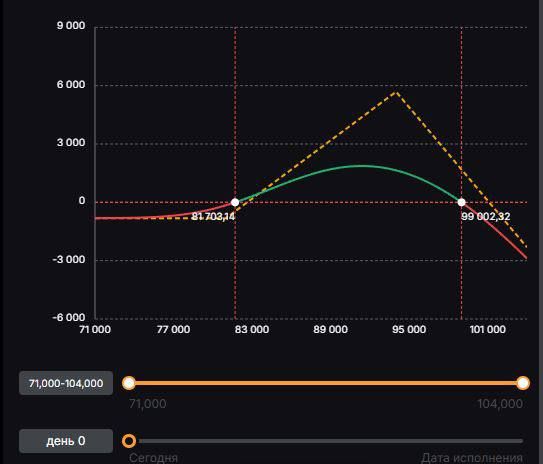Click the -6 000 y-axis label

point(69,317)
